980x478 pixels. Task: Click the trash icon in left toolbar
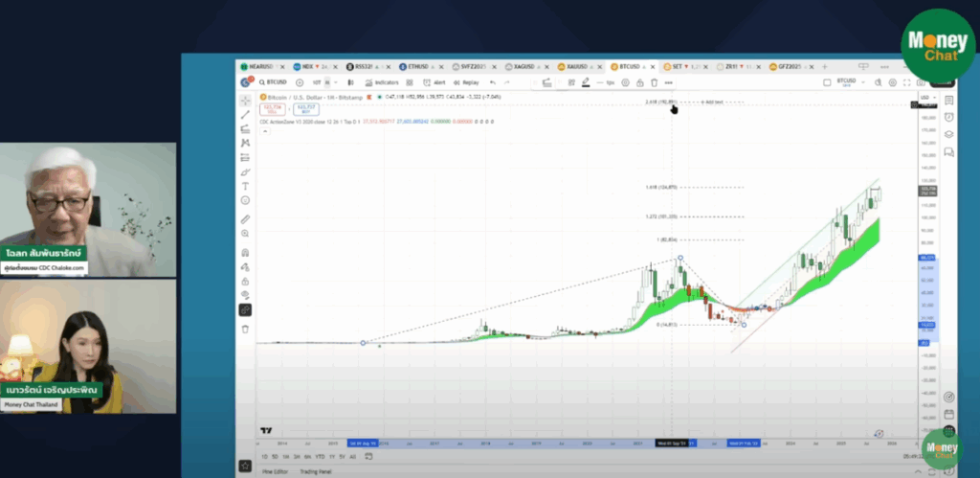pyautogui.click(x=246, y=329)
